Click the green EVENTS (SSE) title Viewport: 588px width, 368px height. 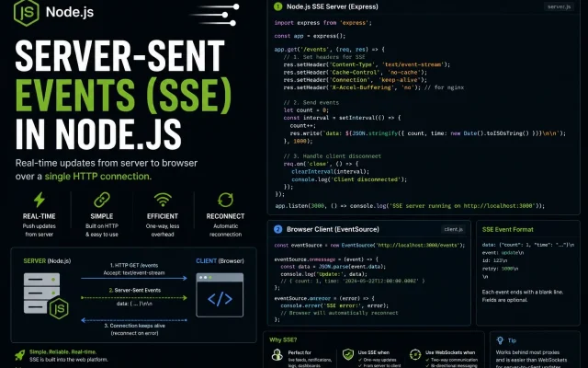(x=123, y=96)
